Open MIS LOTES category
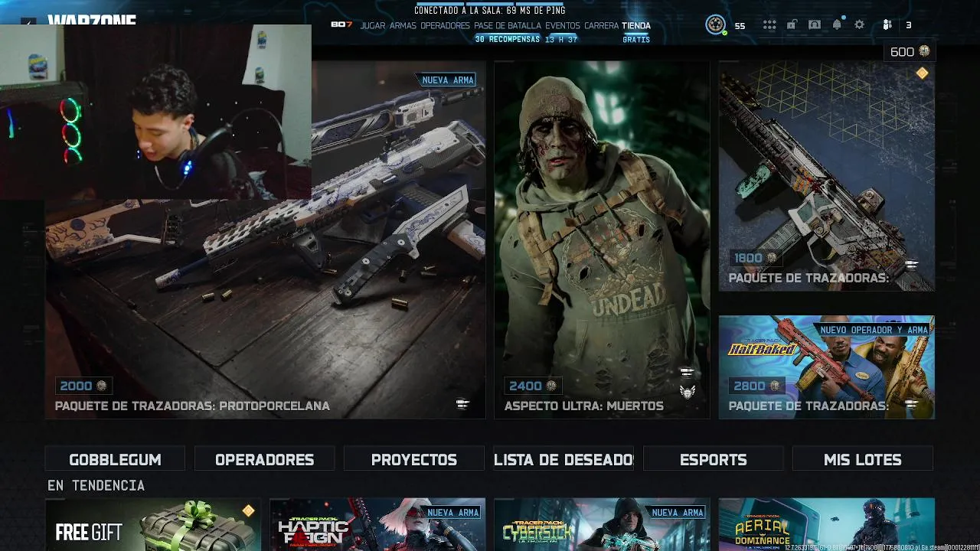This screenshot has width=980, height=551. coord(863,459)
